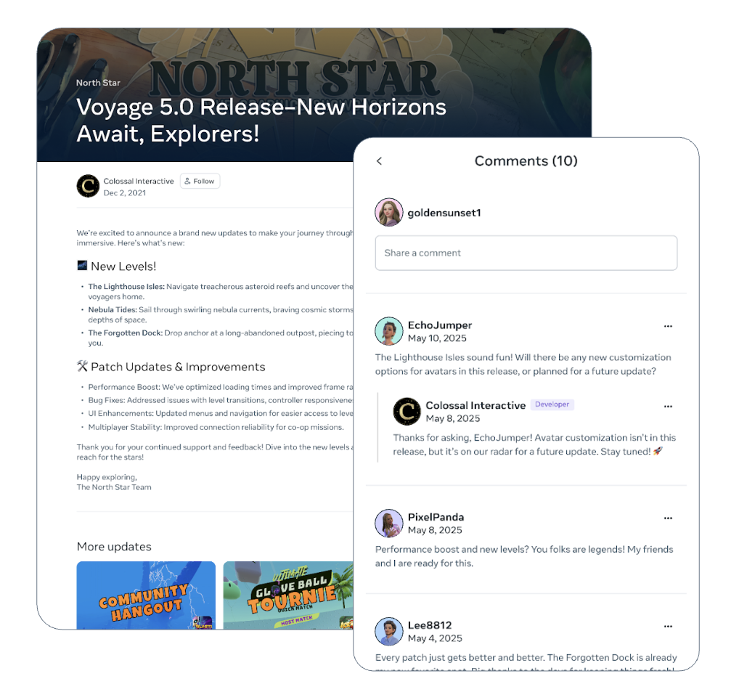Open more options for Lee8812's comment

[x=668, y=627]
